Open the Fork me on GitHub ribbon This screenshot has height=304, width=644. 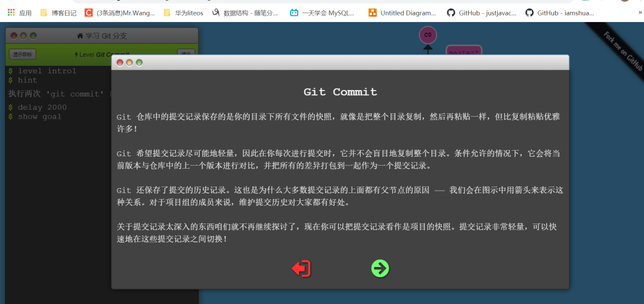tap(622, 52)
